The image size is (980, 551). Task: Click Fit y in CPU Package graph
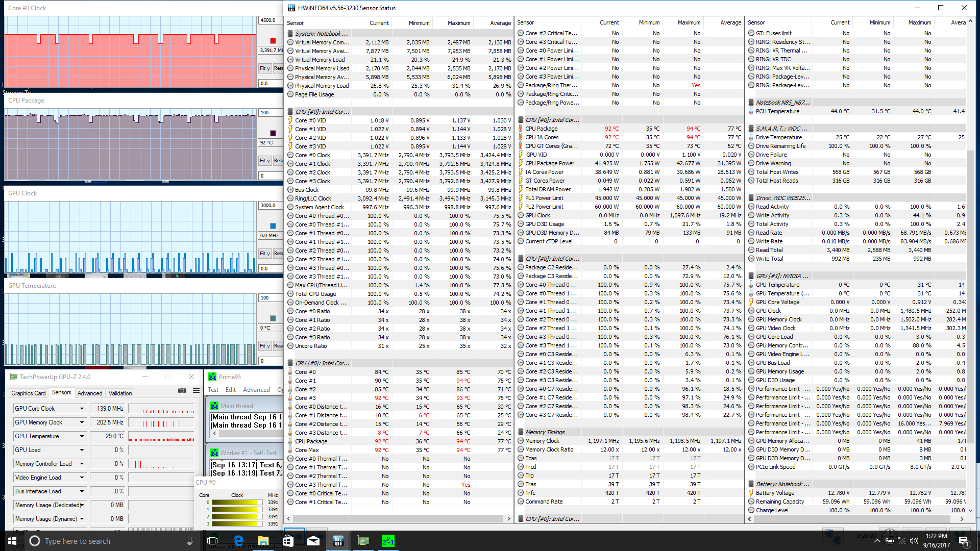[x=265, y=161]
